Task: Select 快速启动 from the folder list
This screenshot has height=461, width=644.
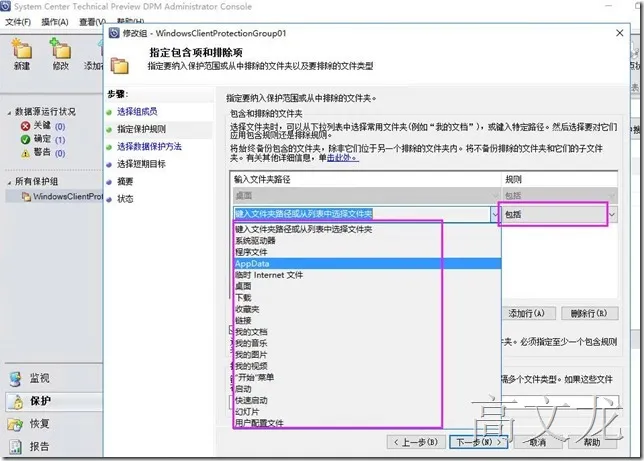Action: point(367,400)
